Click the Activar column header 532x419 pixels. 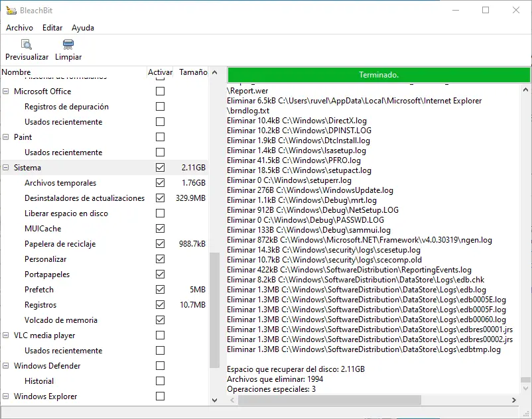[160, 72]
